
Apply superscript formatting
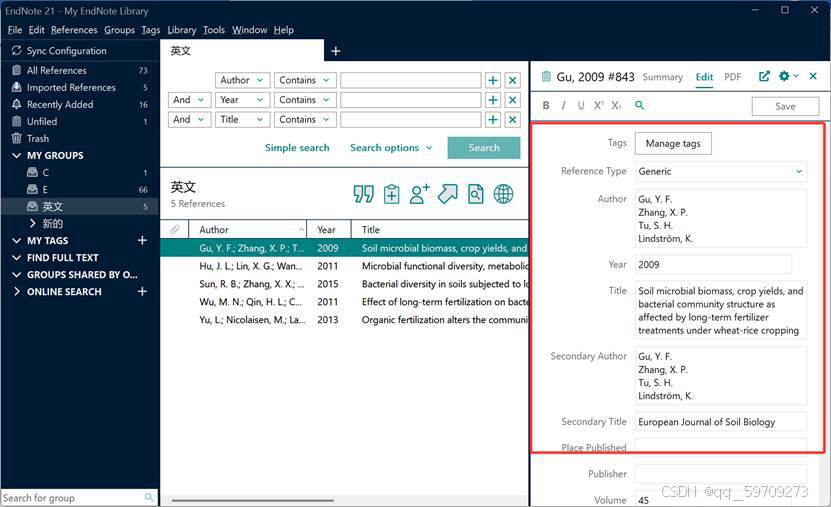[598, 105]
